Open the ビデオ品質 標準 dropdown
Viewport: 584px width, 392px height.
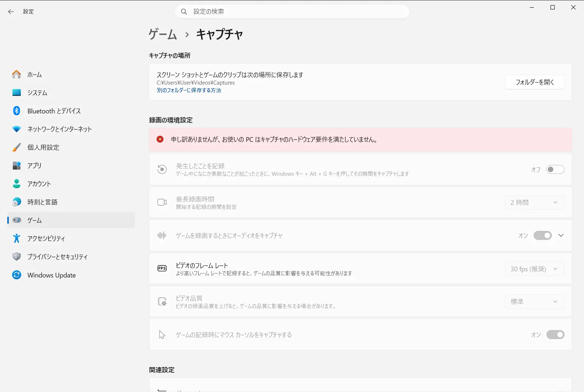click(535, 302)
